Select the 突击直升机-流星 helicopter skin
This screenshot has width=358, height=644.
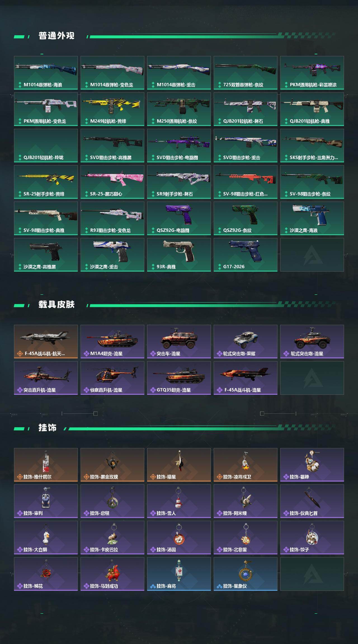pyautogui.click(x=46, y=378)
